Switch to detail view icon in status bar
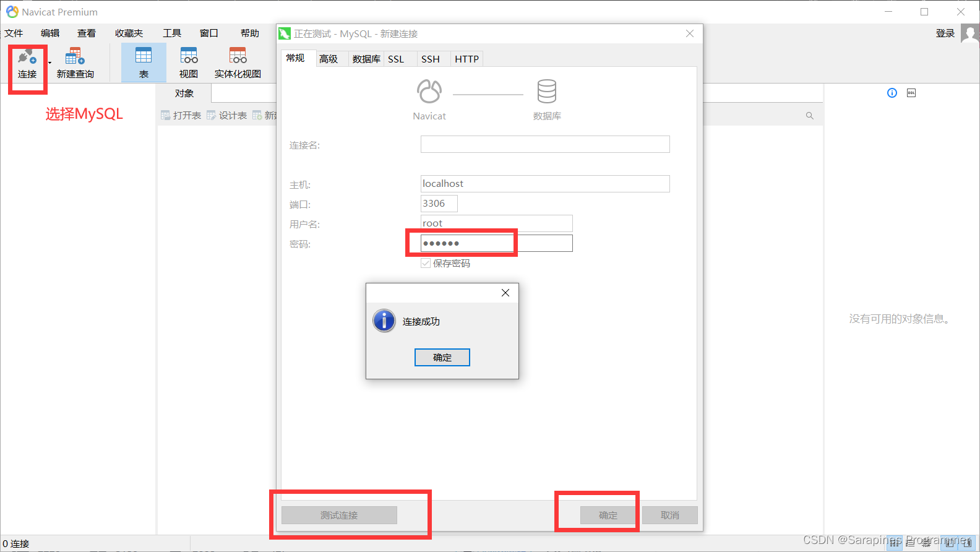Viewport: 980px width, 552px height. (x=926, y=543)
